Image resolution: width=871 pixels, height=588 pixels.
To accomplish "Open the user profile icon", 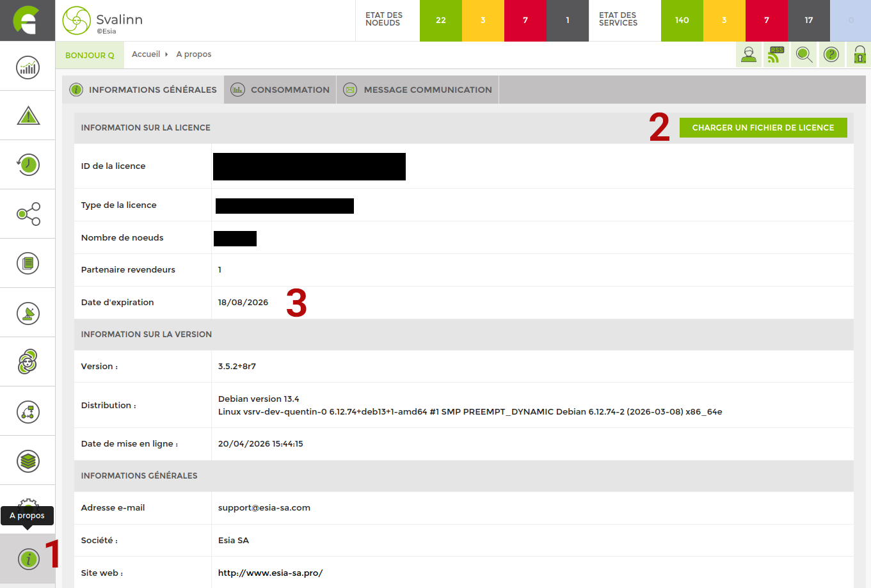I will (749, 55).
